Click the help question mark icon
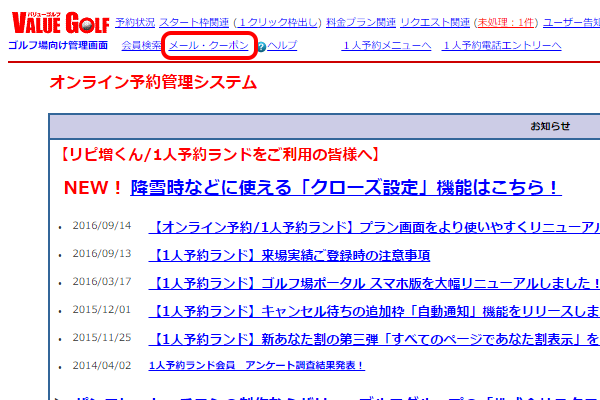 click(262, 47)
